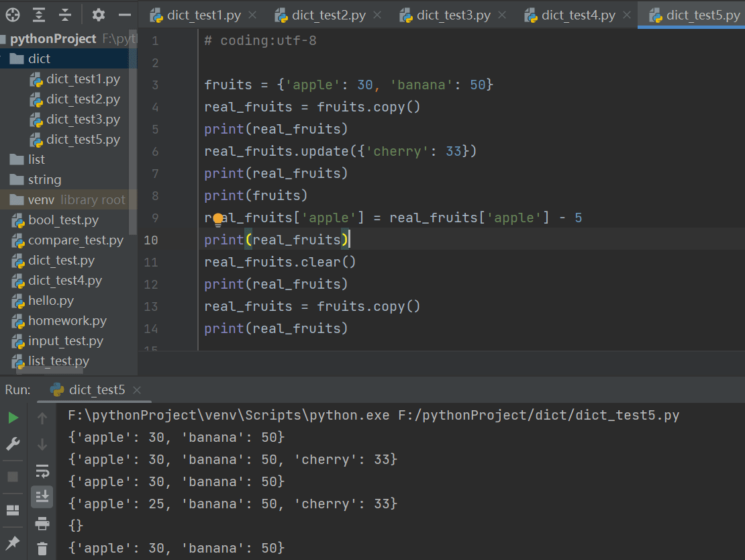Image resolution: width=745 pixels, height=560 pixels.
Task: Open hello.py from the project tree
Action: (51, 301)
